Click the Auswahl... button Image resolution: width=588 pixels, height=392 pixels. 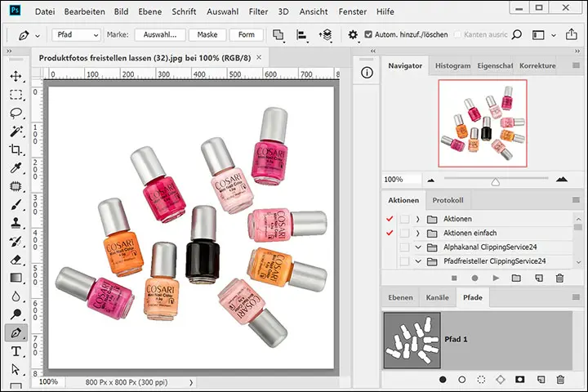[x=160, y=35]
